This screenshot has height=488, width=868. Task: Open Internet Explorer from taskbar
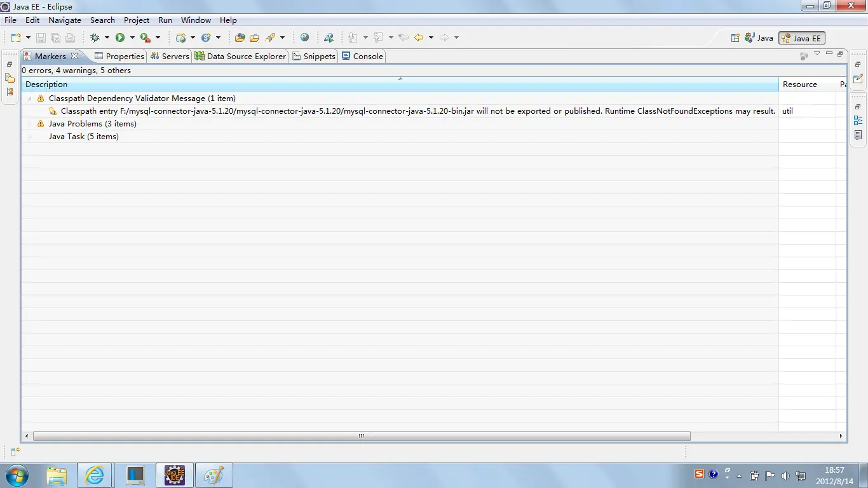[95, 475]
